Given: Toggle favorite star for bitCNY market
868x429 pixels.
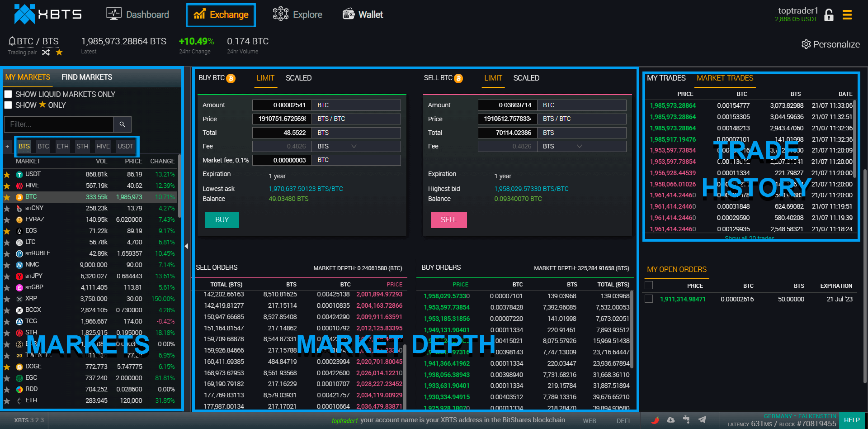Looking at the screenshot, I should (x=7, y=209).
